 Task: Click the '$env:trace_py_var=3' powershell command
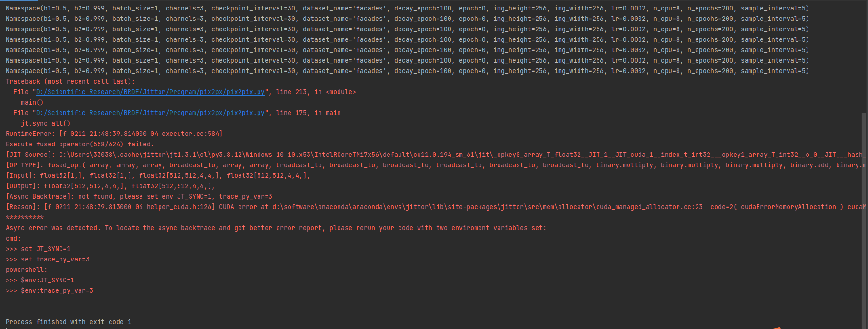pyautogui.click(x=57, y=291)
